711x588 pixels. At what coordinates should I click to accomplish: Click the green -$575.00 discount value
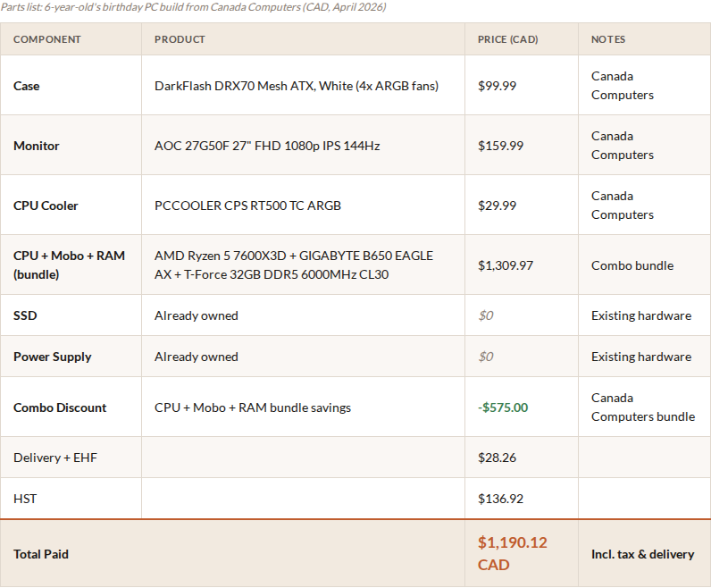[x=503, y=407]
